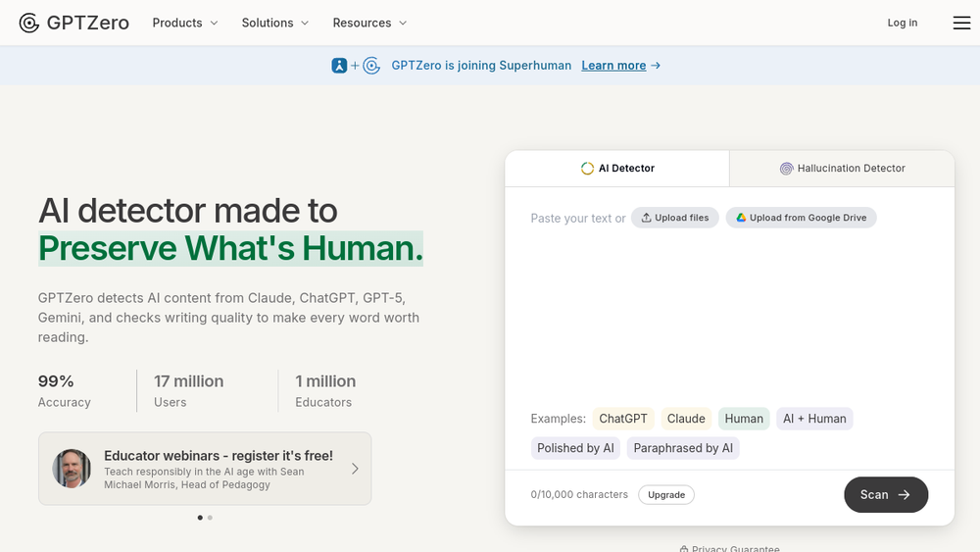Click the Log in link
This screenshot has height=552, width=980.
coord(903,24)
